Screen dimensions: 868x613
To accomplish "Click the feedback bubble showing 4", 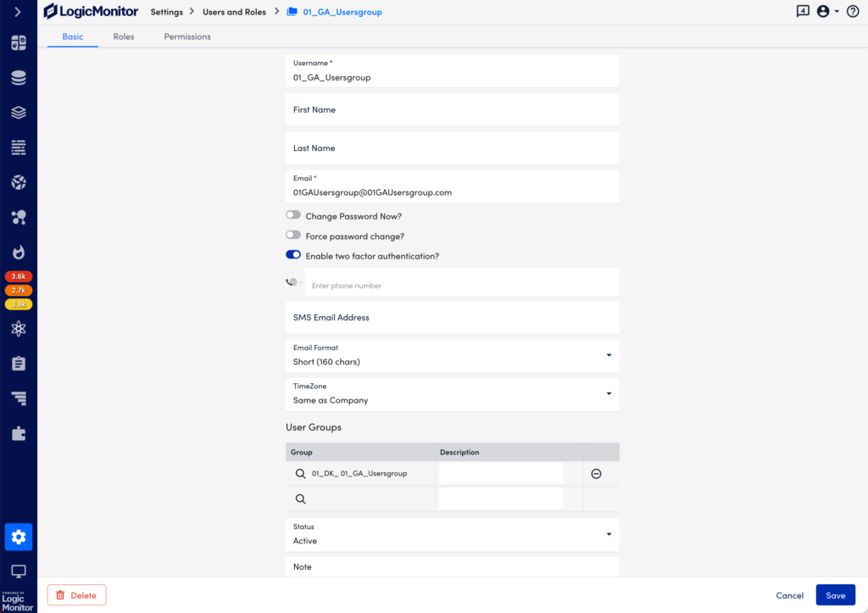I will (802, 12).
